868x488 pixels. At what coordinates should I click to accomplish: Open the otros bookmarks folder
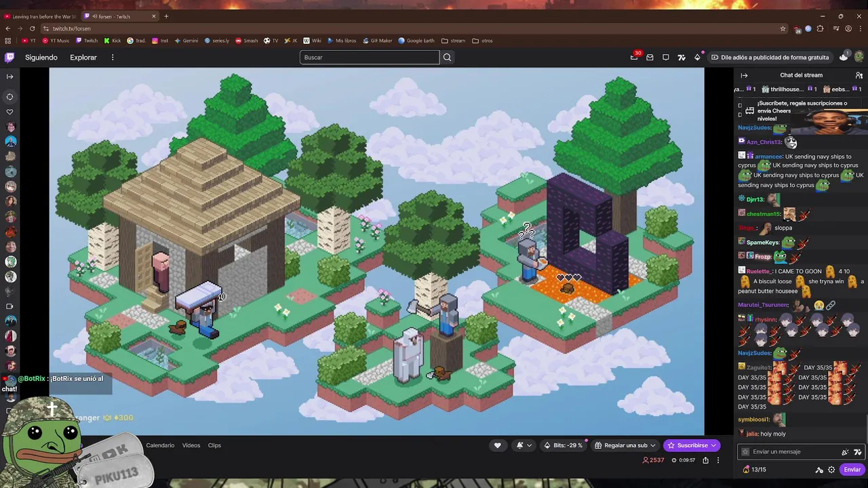(x=482, y=41)
